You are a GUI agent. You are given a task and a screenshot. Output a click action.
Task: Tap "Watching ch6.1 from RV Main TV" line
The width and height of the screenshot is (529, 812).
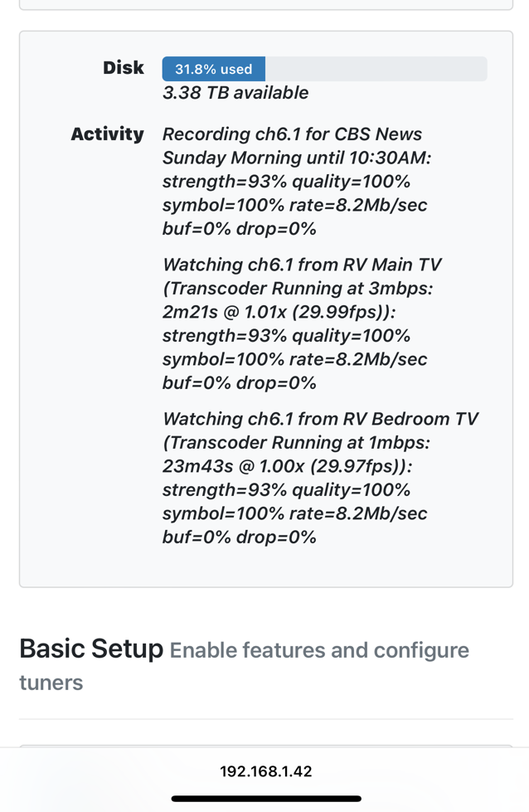tap(302, 265)
